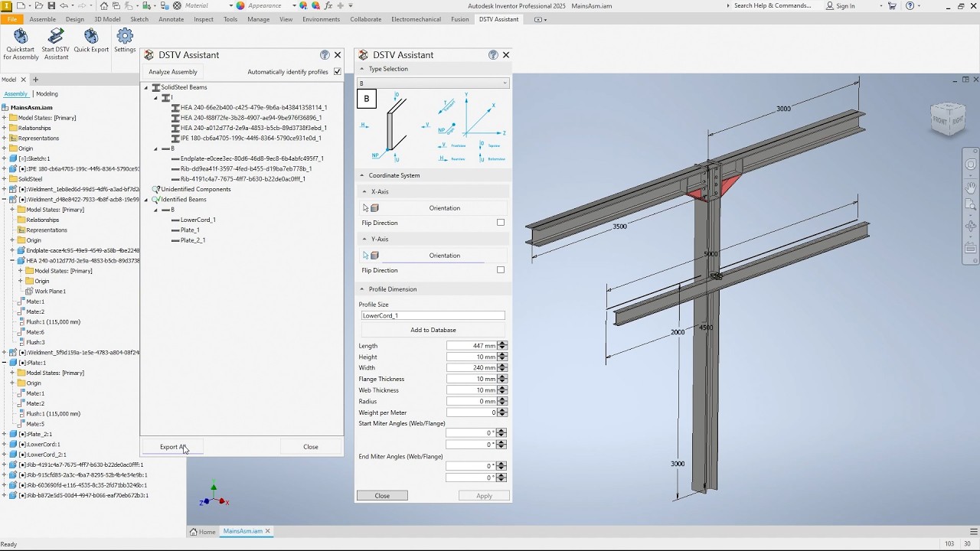The image size is (980, 551).
Task: Run Quick Export from ribbon
Action: (91, 41)
